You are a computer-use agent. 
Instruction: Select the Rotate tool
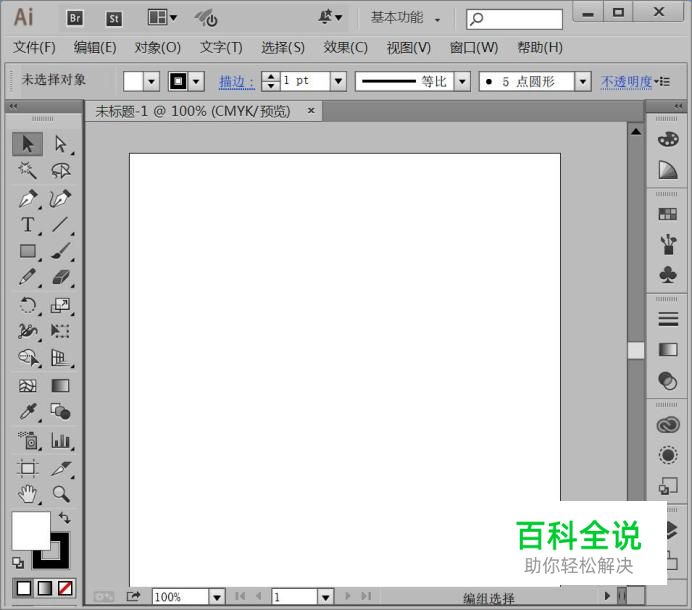27,305
